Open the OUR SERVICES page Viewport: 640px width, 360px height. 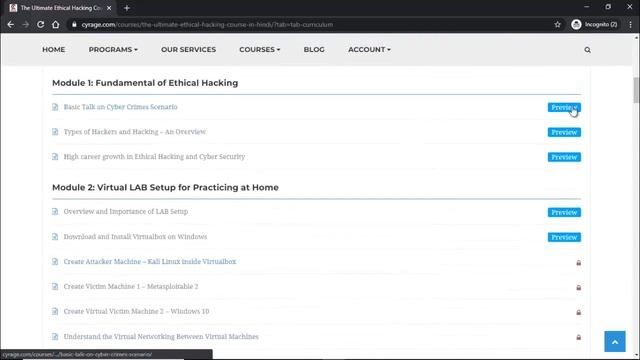(188, 49)
